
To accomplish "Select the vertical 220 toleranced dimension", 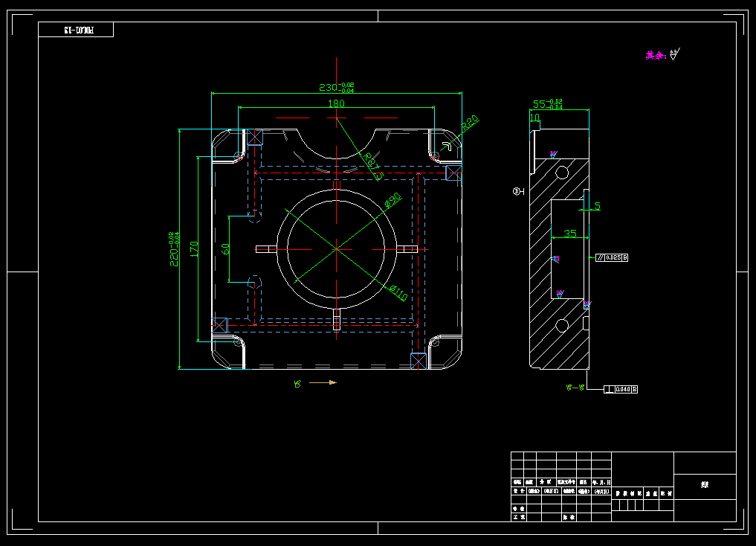I will click(174, 249).
